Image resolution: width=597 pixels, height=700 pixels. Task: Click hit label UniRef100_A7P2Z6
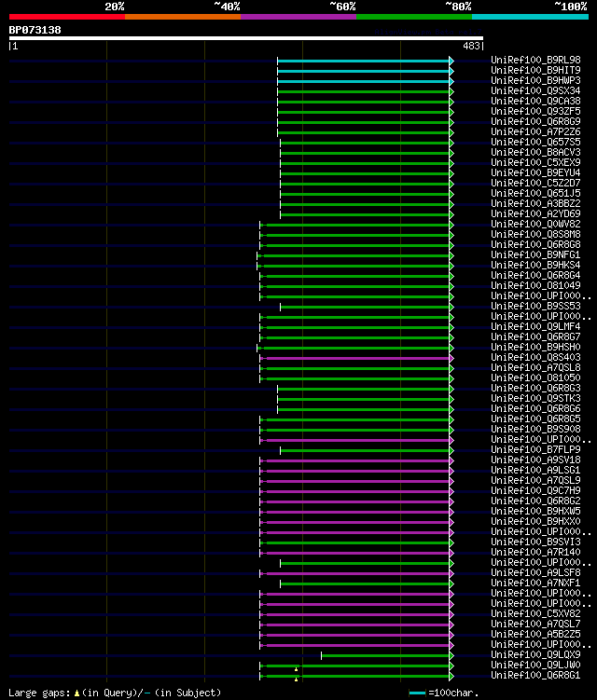(535, 131)
